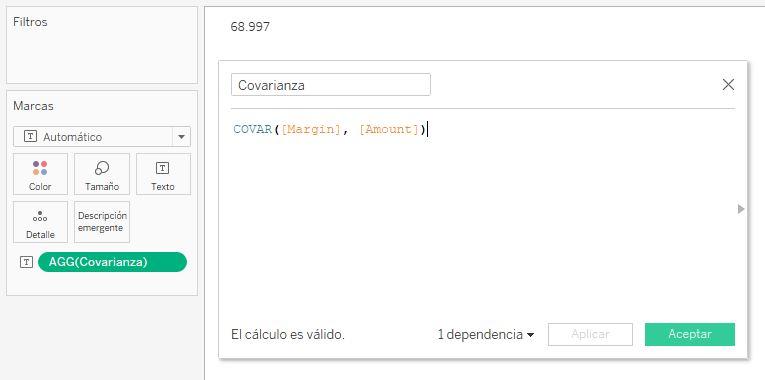
Task: Expand the function reference side arrow
Action: tap(741, 209)
